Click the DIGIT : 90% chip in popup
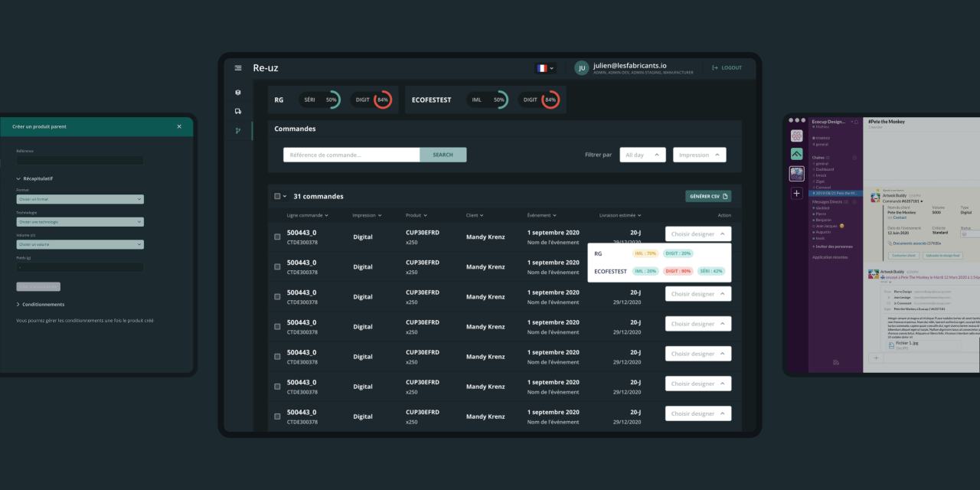Screen dimensions: 980x490 (x=678, y=271)
